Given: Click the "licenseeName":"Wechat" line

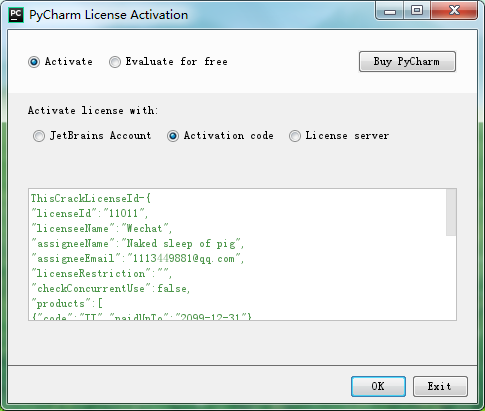Looking at the screenshot, I should pyautogui.click(x=101, y=228).
